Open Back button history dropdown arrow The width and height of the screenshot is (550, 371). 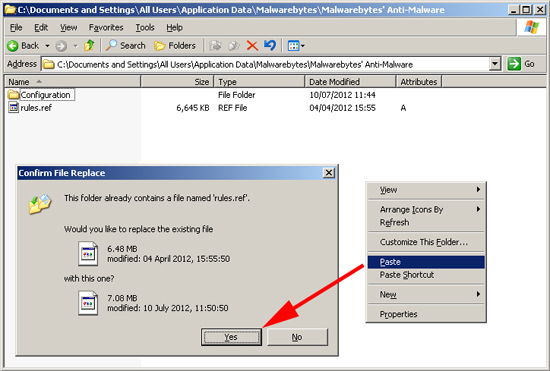tap(47, 46)
